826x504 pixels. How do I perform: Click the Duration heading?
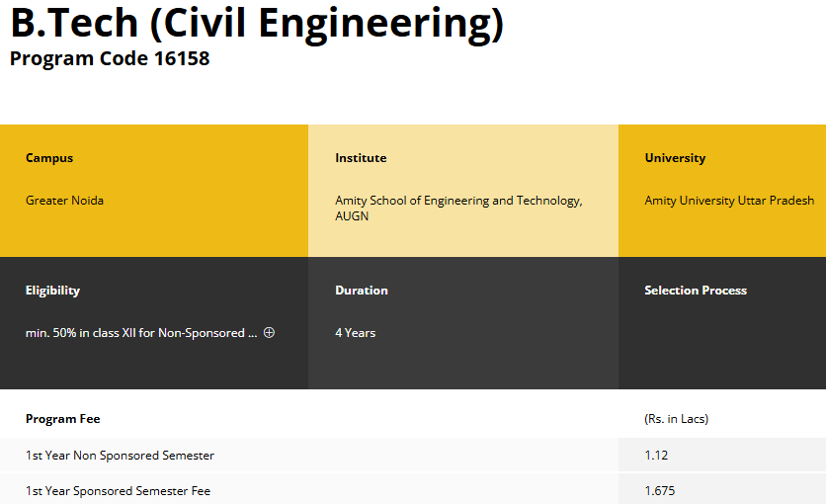coord(362,291)
